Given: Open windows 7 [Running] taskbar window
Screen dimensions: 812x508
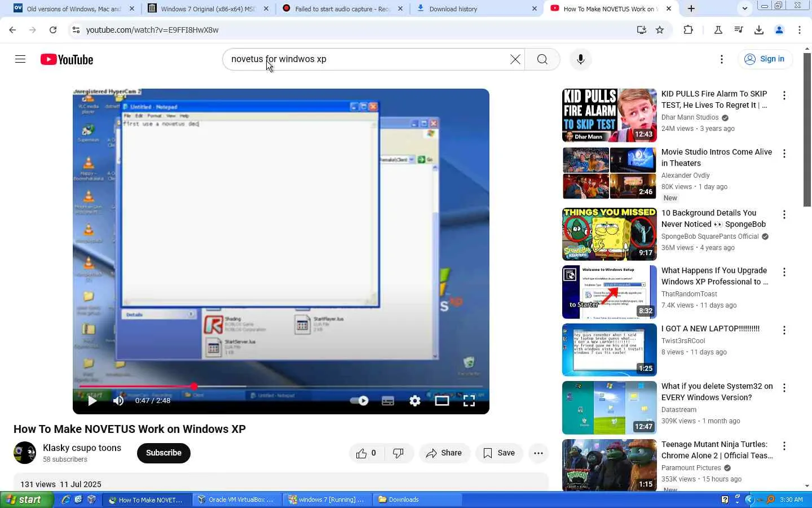Looking at the screenshot, I should (x=326, y=500).
